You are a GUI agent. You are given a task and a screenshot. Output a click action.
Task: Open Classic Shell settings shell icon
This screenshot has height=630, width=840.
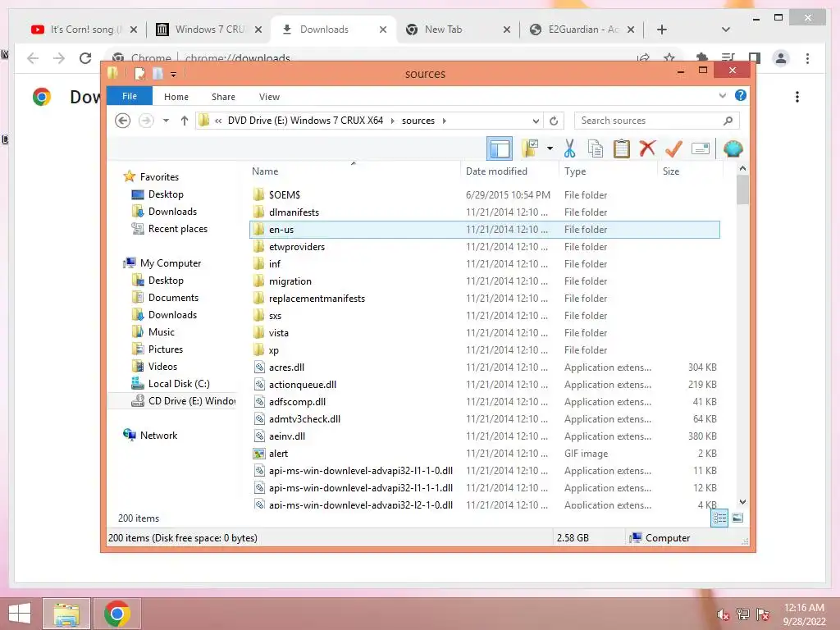[733, 148]
